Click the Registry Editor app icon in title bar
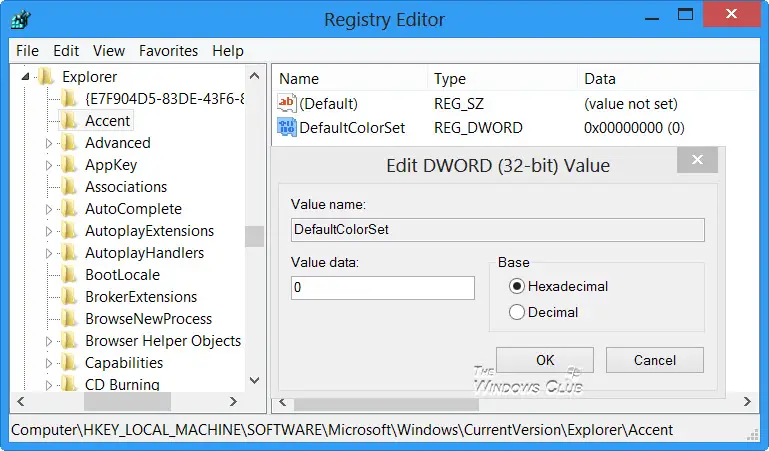The width and height of the screenshot is (769, 451). click(x=21, y=20)
